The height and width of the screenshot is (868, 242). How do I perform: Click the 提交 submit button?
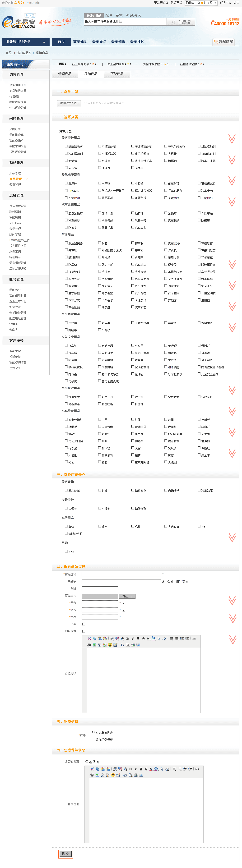point(65,854)
